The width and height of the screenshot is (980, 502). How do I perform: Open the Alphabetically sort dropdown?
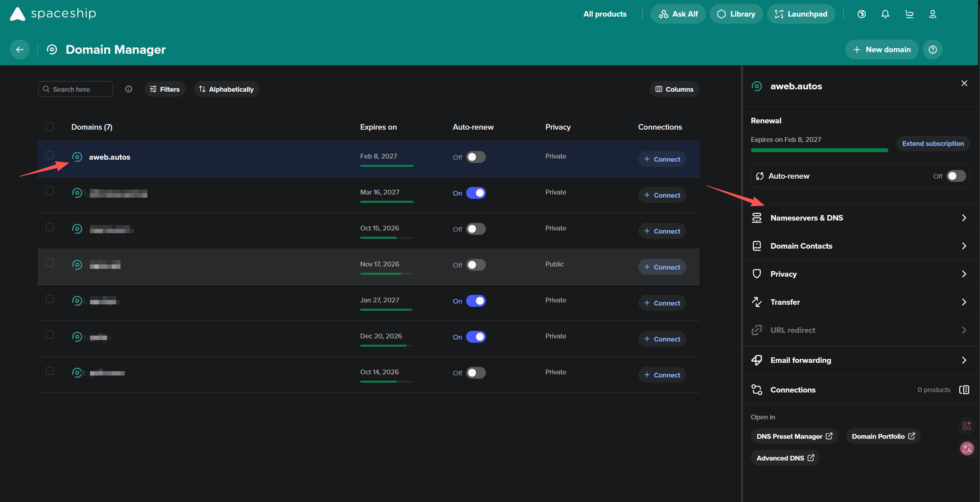pyautogui.click(x=226, y=89)
